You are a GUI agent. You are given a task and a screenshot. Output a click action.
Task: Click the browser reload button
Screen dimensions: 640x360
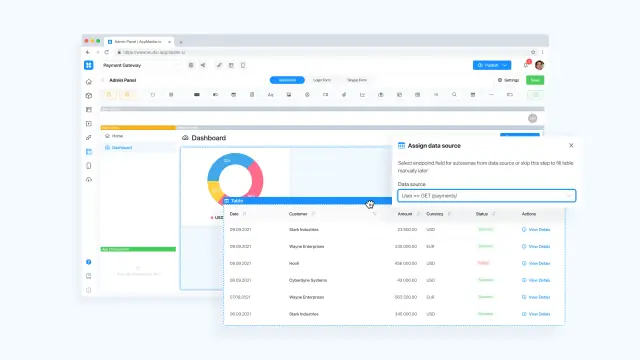tap(107, 52)
